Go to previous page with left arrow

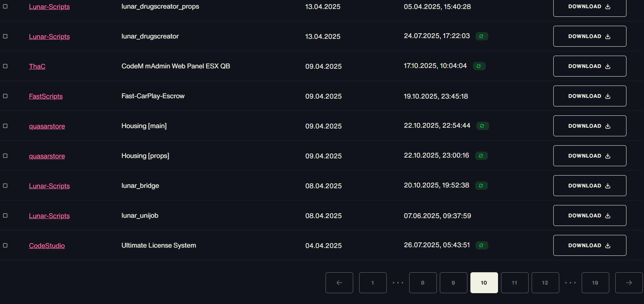(x=339, y=283)
